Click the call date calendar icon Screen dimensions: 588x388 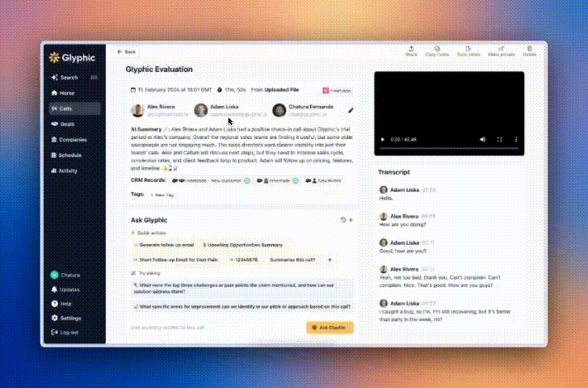(x=132, y=90)
